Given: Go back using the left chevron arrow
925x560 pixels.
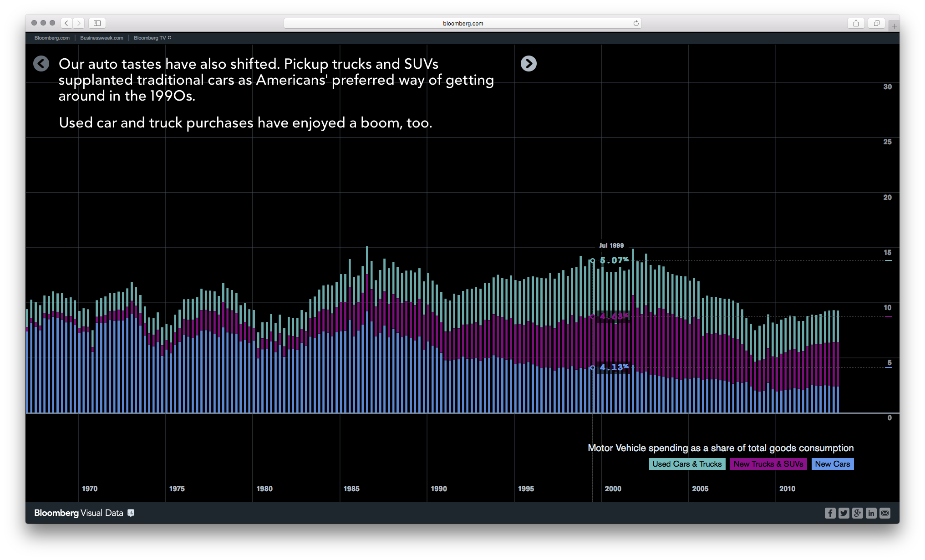Looking at the screenshot, I should [41, 64].
